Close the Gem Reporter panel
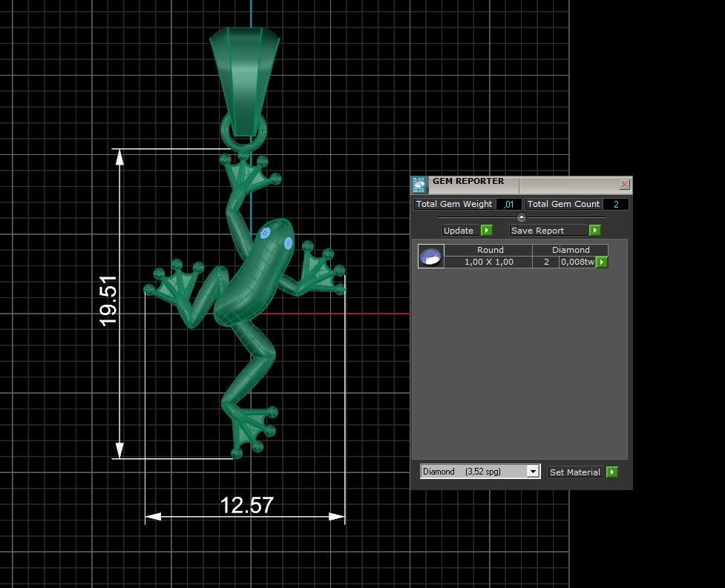725x588 pixels. point(624,185)
